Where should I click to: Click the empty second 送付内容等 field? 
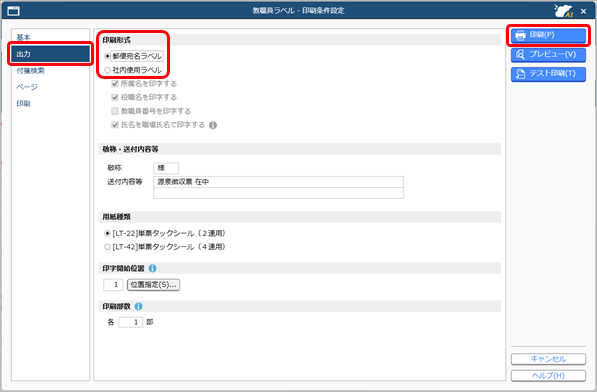(x=278, y=193)
